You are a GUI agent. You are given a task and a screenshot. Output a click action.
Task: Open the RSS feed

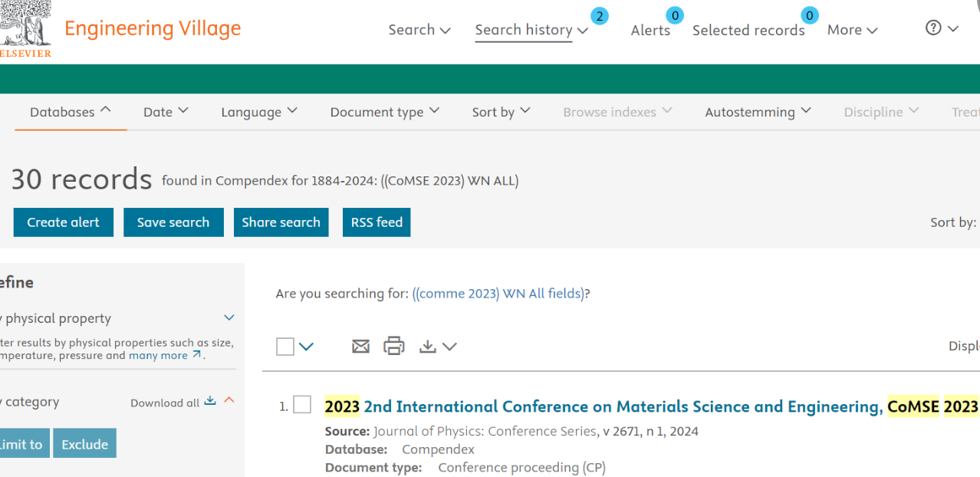click(x=377, y=222)
